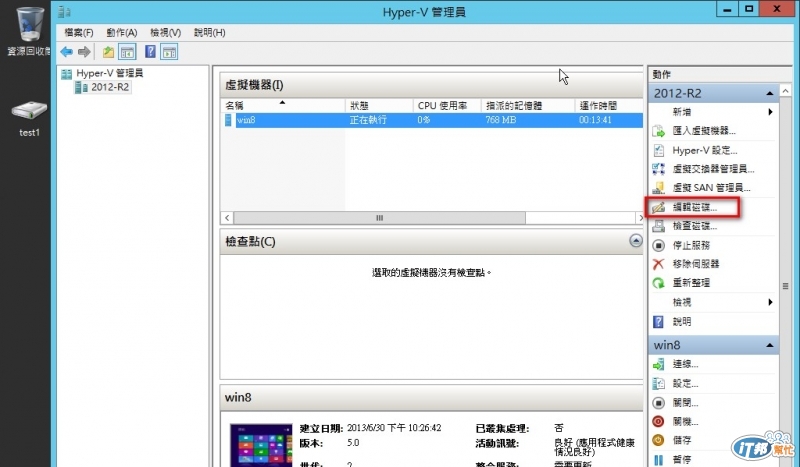This screenshot has height=467, width=800.
Task: Click the red X 移除伺服器 icon
Action: 659,264
